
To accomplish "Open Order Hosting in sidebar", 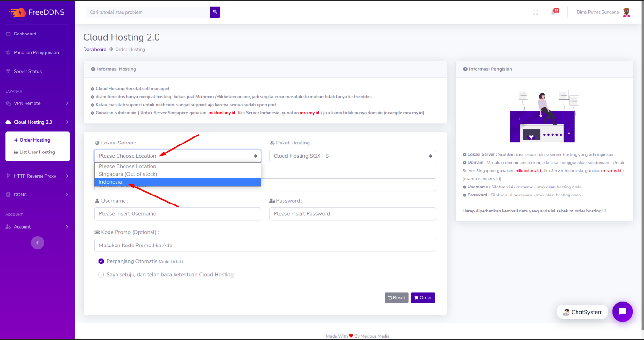I will pyautogui.click(x=35, y=139).
